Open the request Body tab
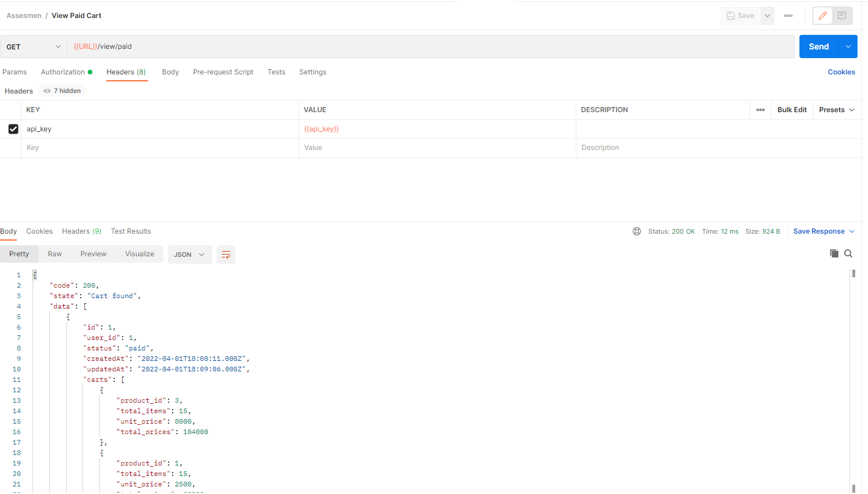Image resolution: width=868 pixels, height=494 pixels. tap(170, 72)
